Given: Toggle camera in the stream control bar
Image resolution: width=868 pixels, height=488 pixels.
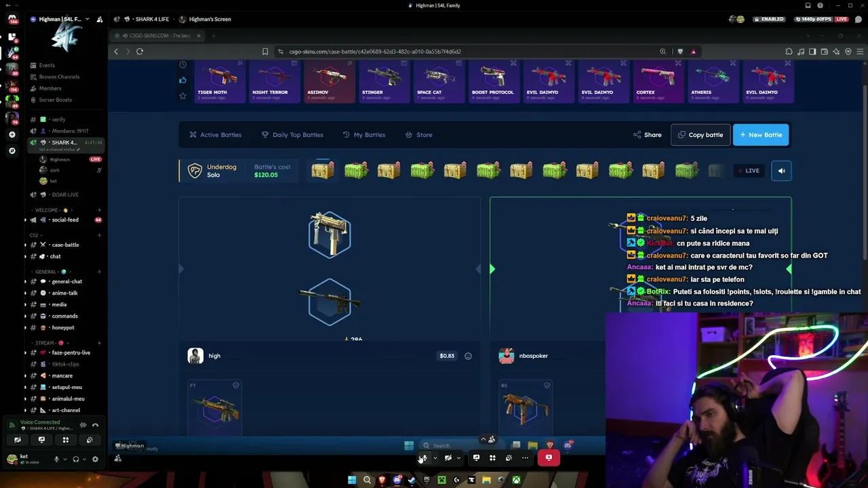Looking at the screenshot, I should tap(448, 458).
